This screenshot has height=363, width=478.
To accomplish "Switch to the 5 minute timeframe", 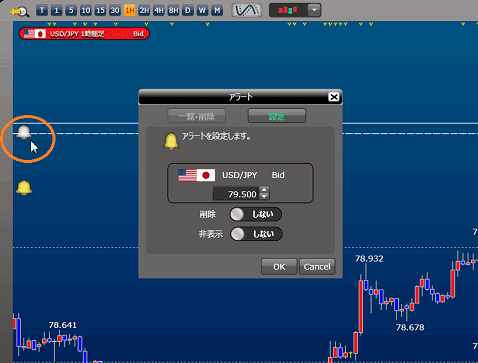I will tap(71, 11).
